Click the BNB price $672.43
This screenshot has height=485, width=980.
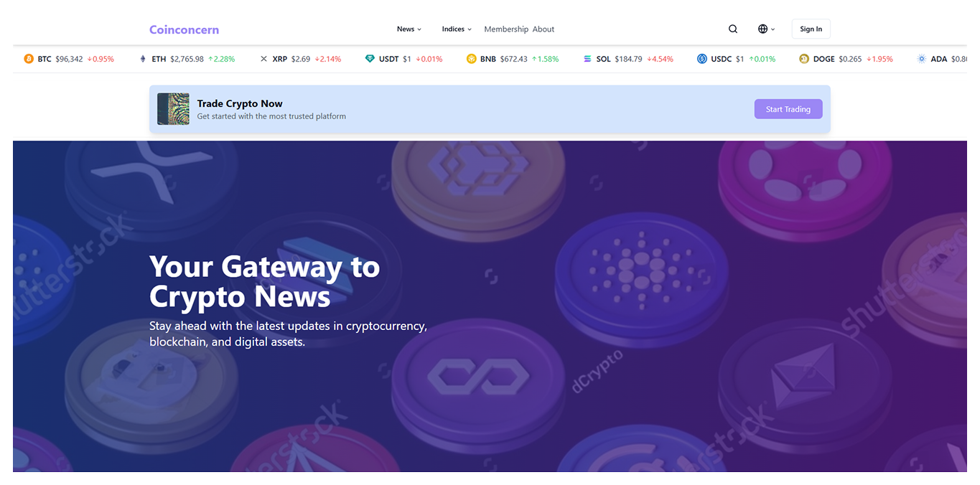point(514,59)
